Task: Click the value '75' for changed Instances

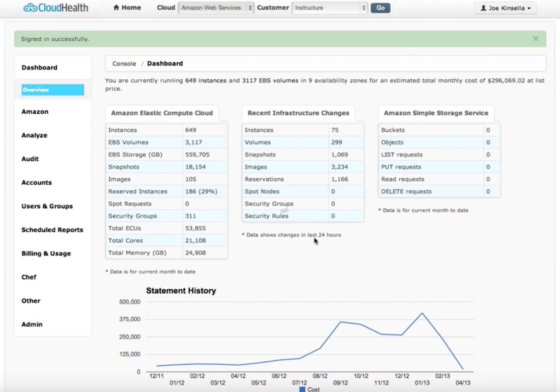Action: [335, 130]
